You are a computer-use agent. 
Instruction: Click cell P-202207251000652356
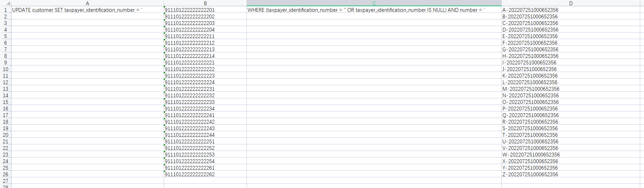pos(571,108)
